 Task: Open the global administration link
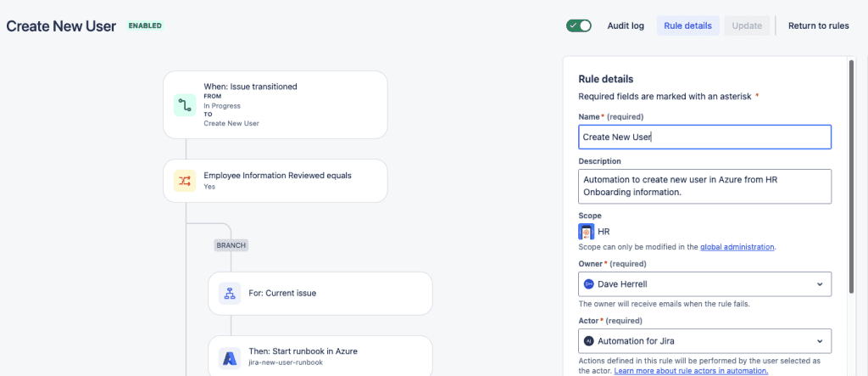737,247
